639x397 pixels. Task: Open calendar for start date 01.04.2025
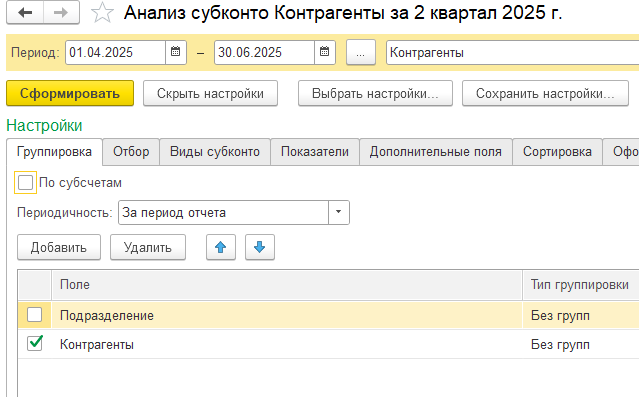(176, 52)
